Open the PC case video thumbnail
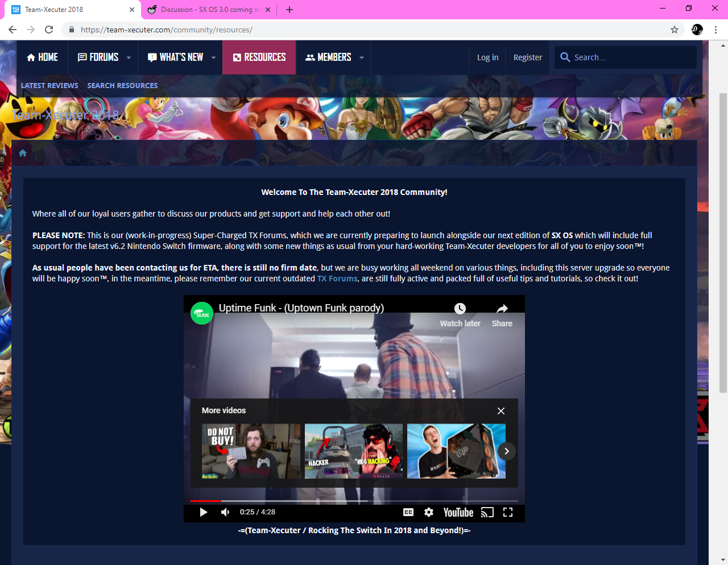Screen dimensions: 728x565 coord(456,451)
